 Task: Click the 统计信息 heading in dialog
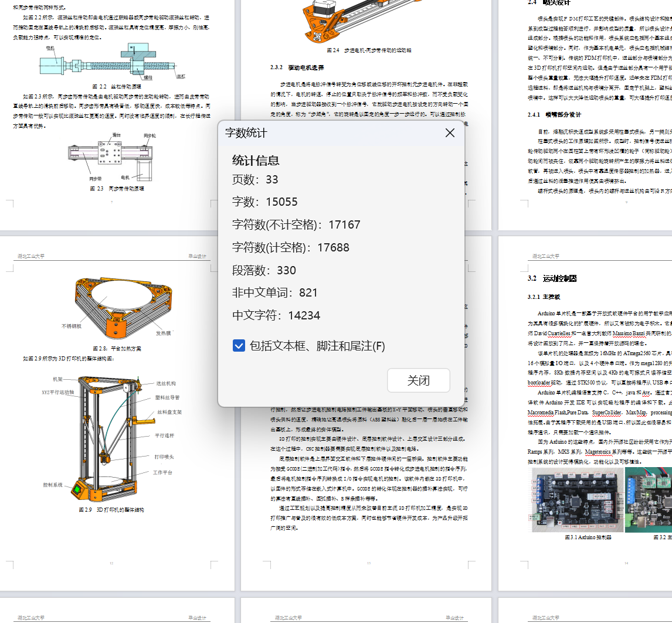[256, 161]
